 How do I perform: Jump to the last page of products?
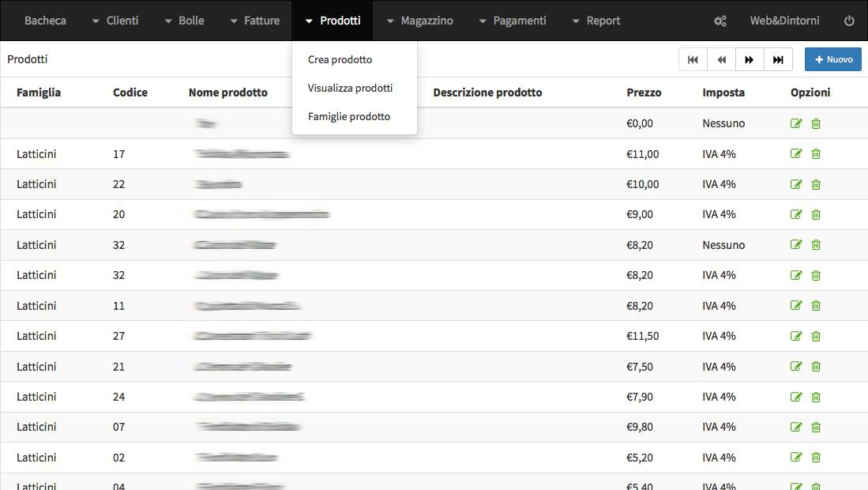coord(778,60)
